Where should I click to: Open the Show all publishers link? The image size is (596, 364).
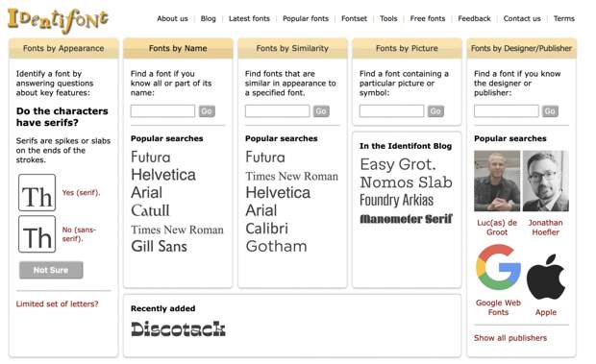(x=510, y=338)
